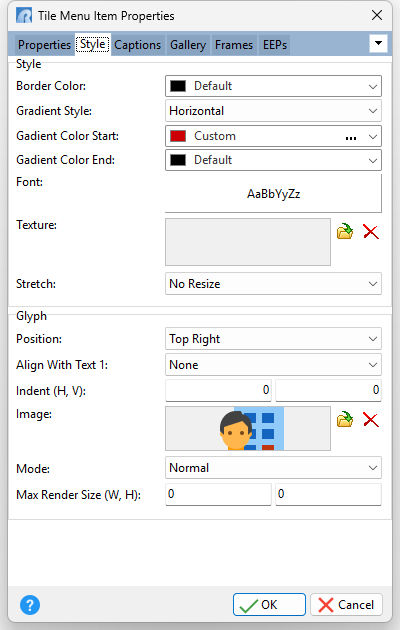This screenshot has height=630, width=400.
Task: Browse for a Texture image file
Action: click(345, 231)
